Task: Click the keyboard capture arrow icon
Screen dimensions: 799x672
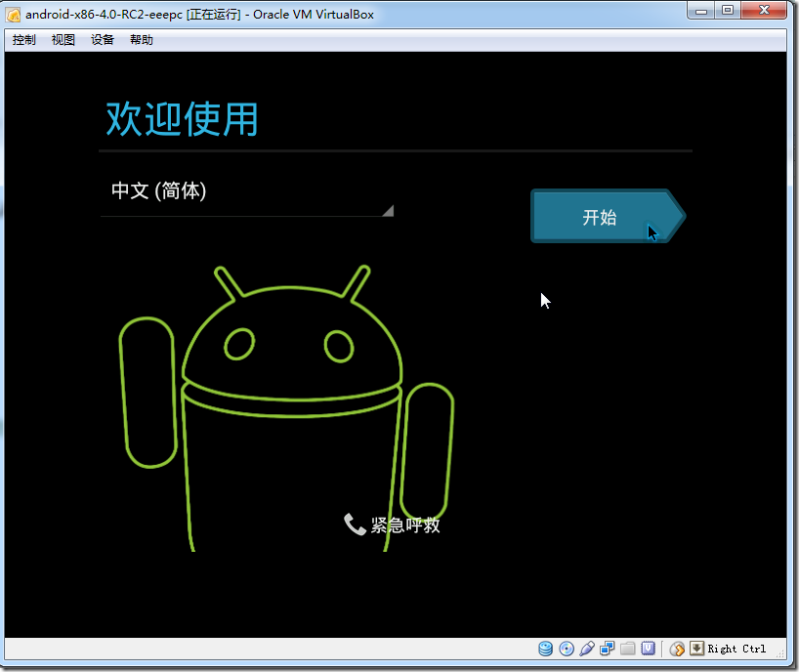Action: (696, 648)
